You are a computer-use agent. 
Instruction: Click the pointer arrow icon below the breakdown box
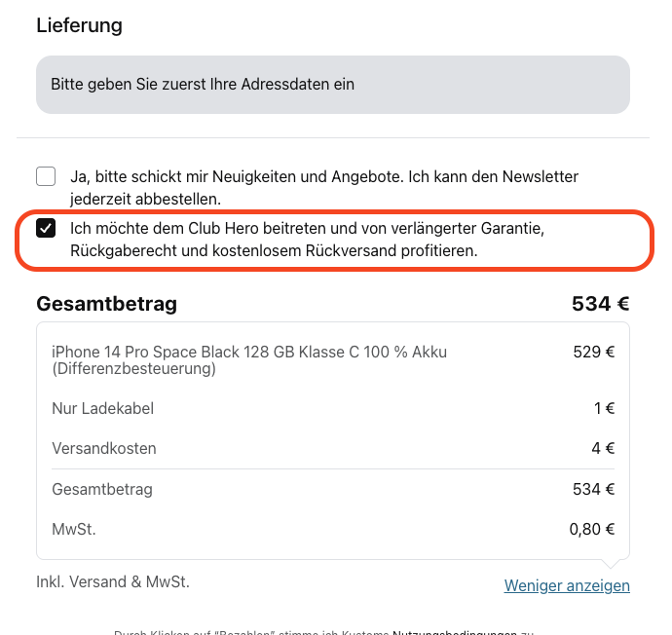tap(610, 565)
